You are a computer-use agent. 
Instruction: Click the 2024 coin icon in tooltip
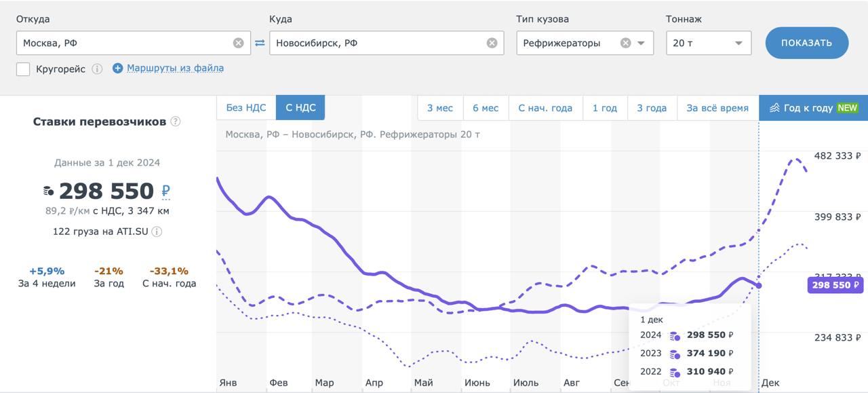[x=675, y=335]
